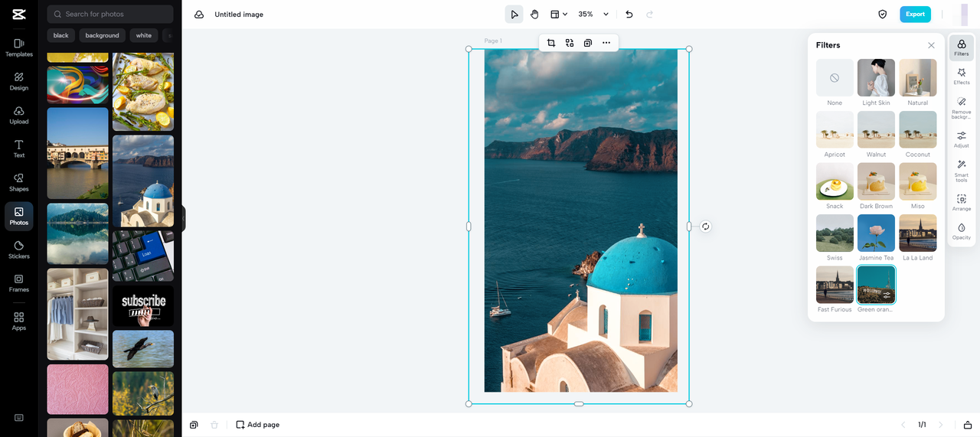Open the Adjust panel
The width and height of the screenshot is (980, 437).
[x=962, y=139]
